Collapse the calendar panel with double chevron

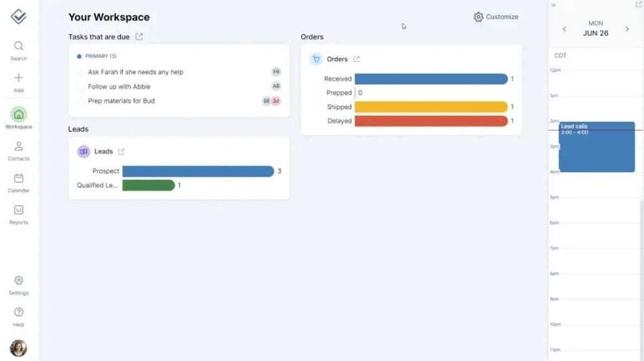(553, 5)
